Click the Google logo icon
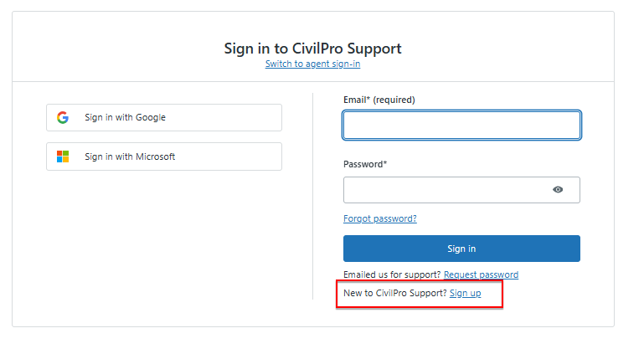This screenshot has height=359, width=644. (x=63, y=118)
